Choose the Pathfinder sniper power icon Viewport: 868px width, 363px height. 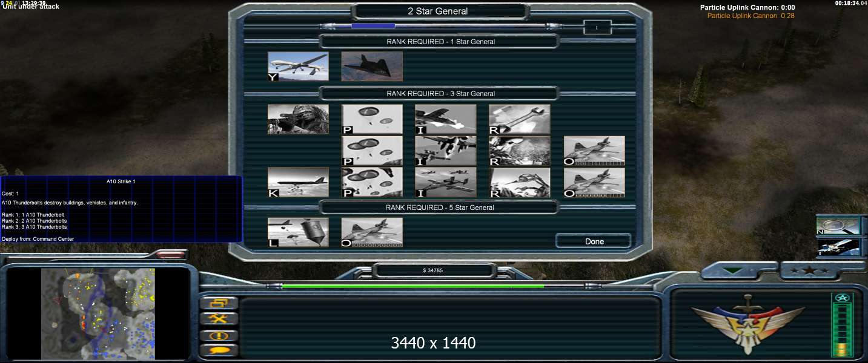(298, 119)
